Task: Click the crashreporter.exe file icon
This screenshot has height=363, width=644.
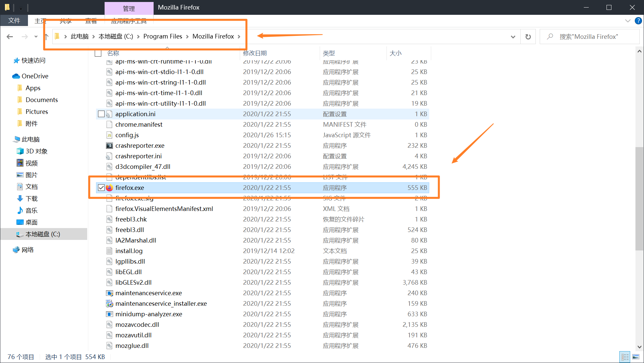Action: coord(109,145)
